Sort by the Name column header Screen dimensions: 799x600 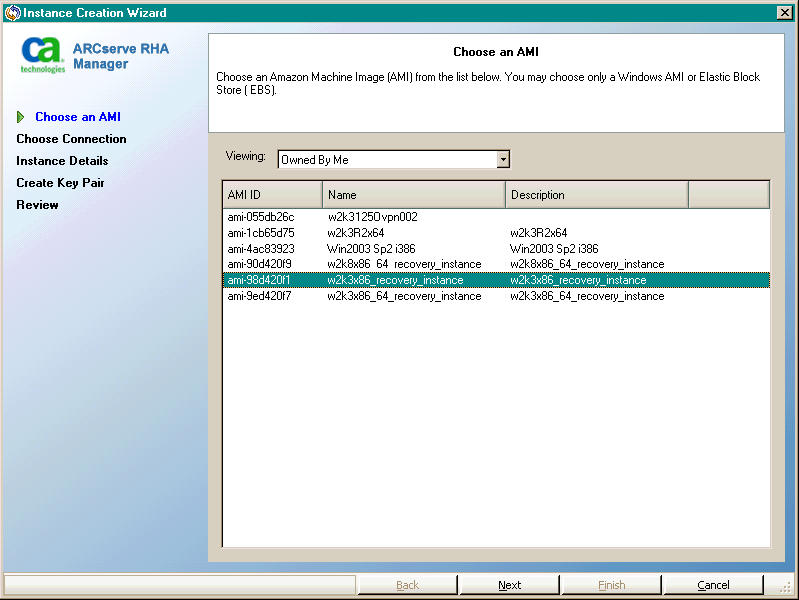pyautogui.click(x=413, y=195)
